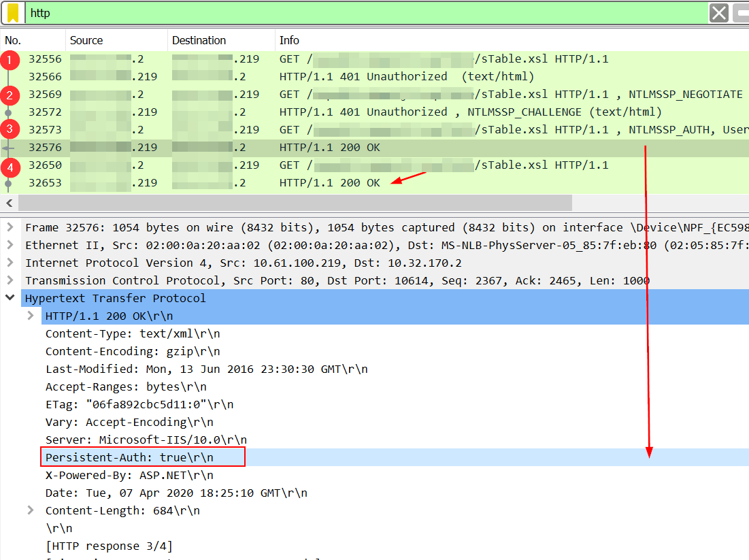Click the left scroll arrow of packet list

point(10,203)
